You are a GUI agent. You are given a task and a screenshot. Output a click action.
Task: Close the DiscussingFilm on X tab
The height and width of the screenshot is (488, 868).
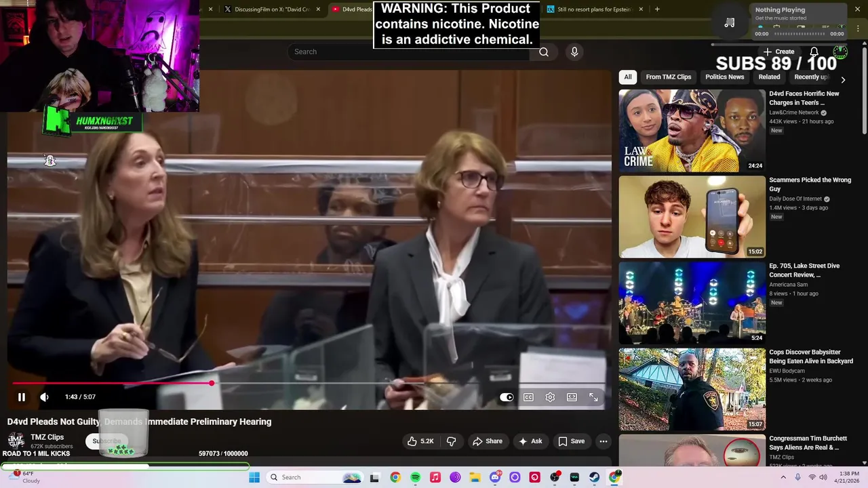coord(317,9)
